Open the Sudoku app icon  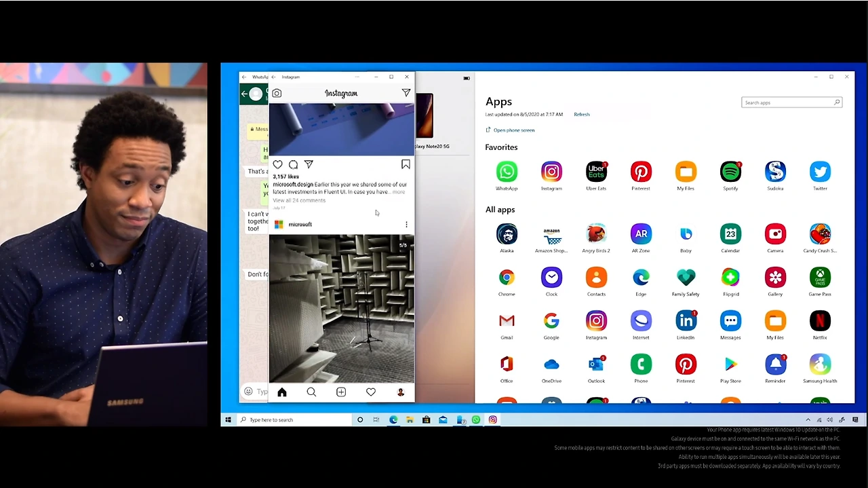pos(775,172)
